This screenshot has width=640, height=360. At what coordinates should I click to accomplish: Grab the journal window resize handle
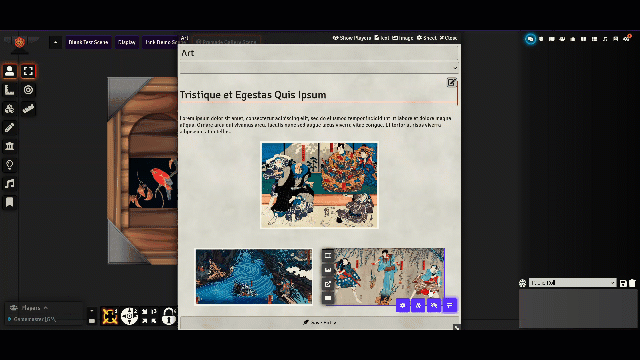tap(457, 327)
